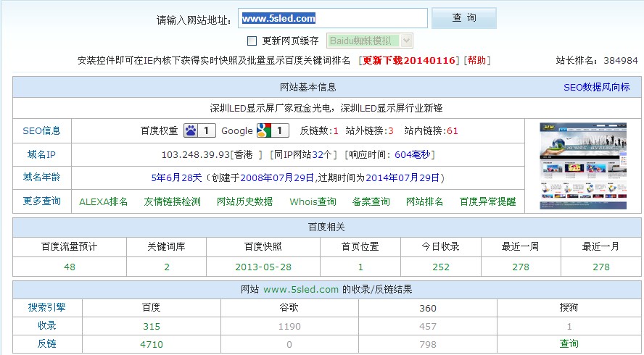Click the 搜狗 收录 value 1
This screenshot has width=644, height=355.
(x=569, y=326)
